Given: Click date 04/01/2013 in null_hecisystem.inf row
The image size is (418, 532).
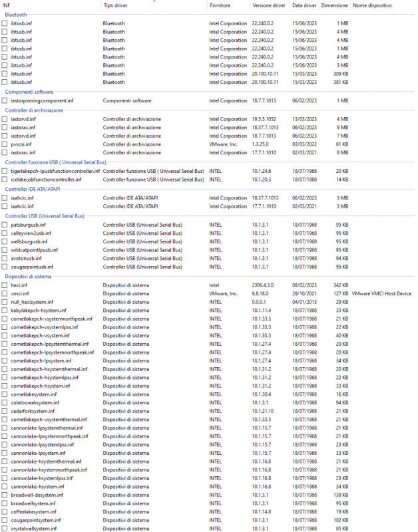Looking at the screenshot, I should point(304,302).
